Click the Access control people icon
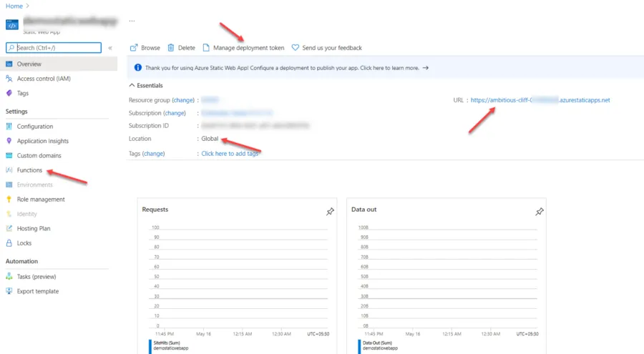This screenshot has height=354, width=644. 9,79
